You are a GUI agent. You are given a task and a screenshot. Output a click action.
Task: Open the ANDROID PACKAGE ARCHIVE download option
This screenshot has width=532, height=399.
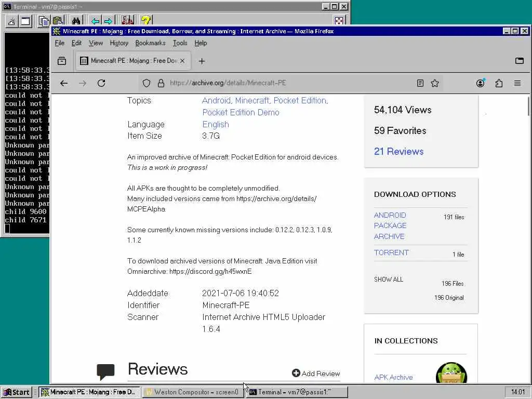390,225
